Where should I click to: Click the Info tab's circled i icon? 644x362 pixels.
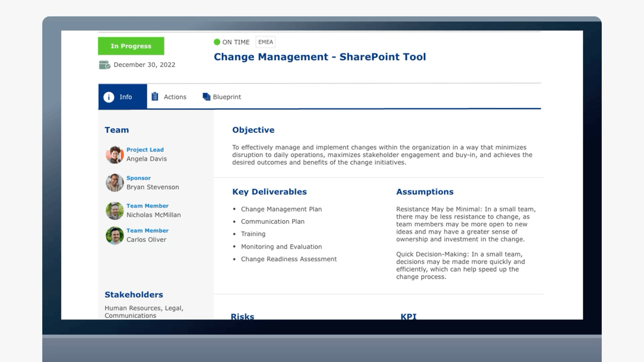[x=109, y=97]
